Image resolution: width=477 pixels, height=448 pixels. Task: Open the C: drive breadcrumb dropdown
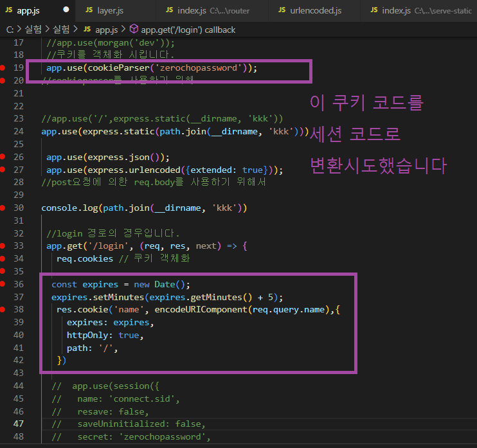coord(10,30)
